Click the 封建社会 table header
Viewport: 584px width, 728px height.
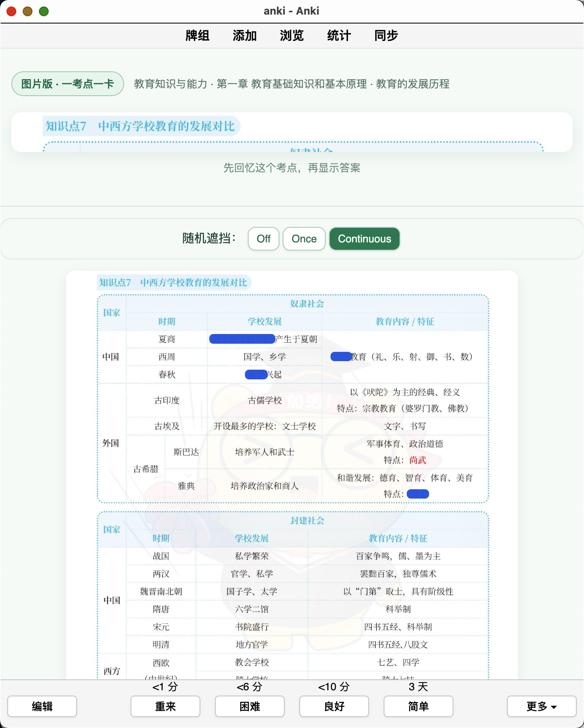click(307, 520)
